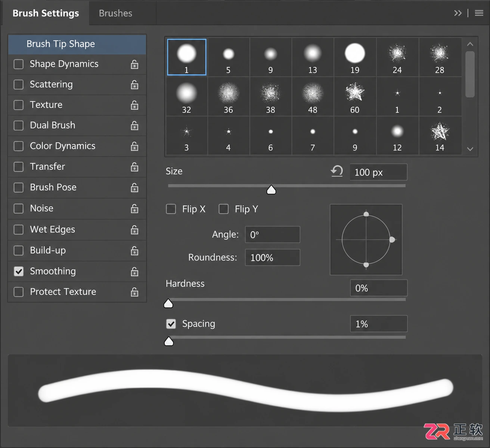This screenshot has height=448, width=490.
Task: Toggle the lock icon beside Smoothing
Action: 134,272
